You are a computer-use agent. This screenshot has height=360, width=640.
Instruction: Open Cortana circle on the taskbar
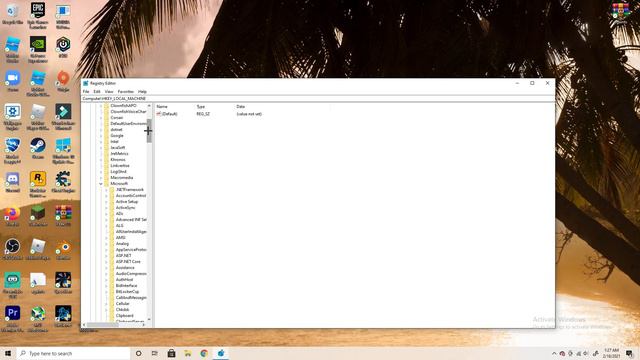pos(138,353)
